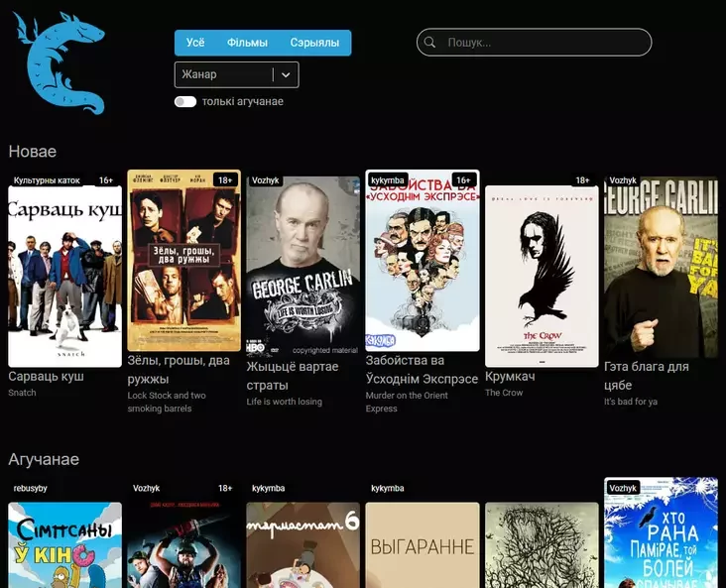
Task: Click the It's bad for ya subtitle
Action: pyautogui.click(x=631, y=402)
